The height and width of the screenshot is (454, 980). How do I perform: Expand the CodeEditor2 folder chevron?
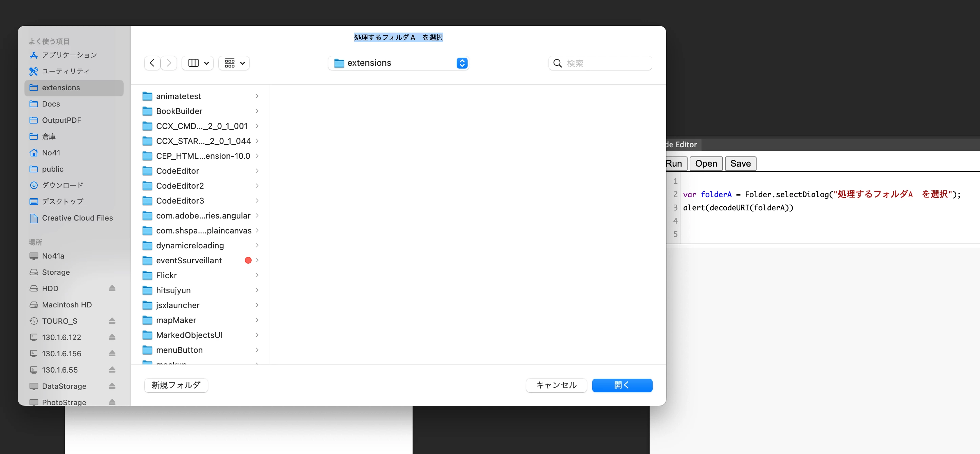(x=257, y=186)
